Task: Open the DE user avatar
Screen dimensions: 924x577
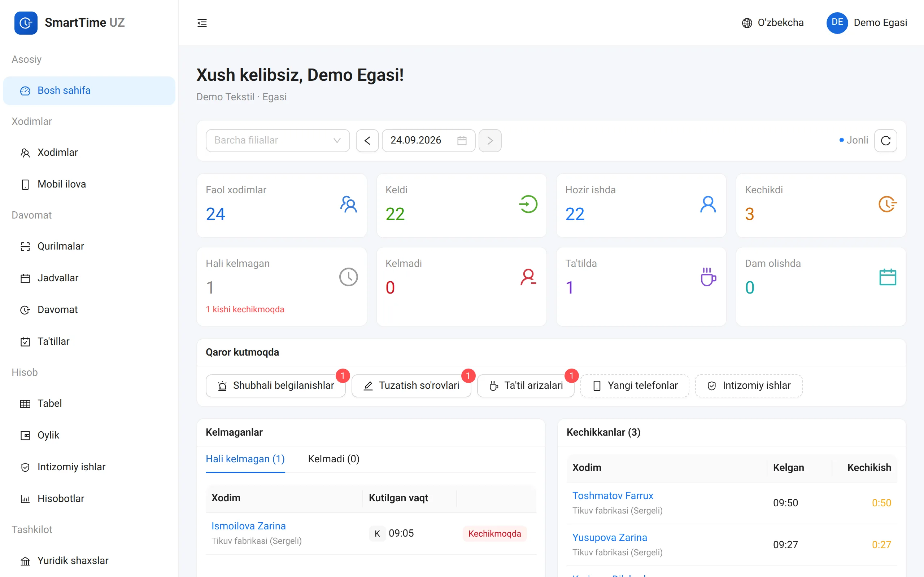Action: 837,23
